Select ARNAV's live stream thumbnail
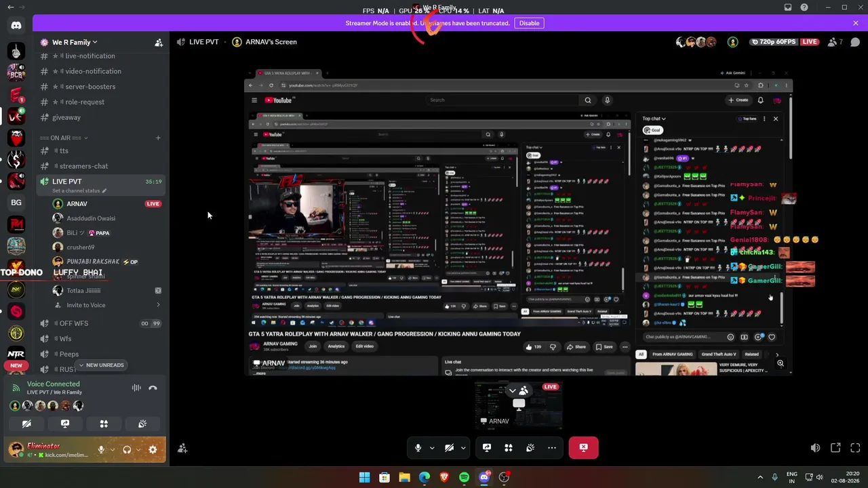The width and height of the screenshot is (868, 488). click(519, 406)
